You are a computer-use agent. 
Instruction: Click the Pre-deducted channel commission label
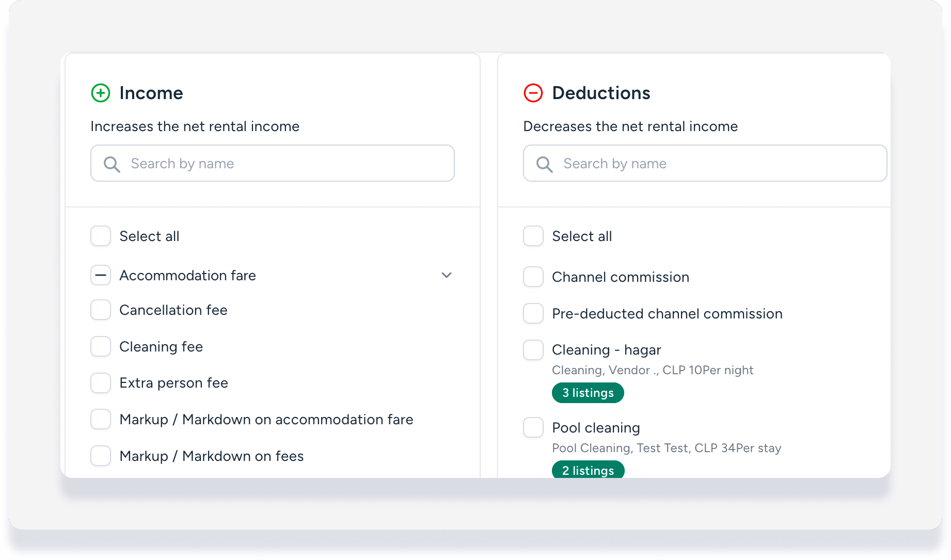pyautogui.click(x=668, y=314)
